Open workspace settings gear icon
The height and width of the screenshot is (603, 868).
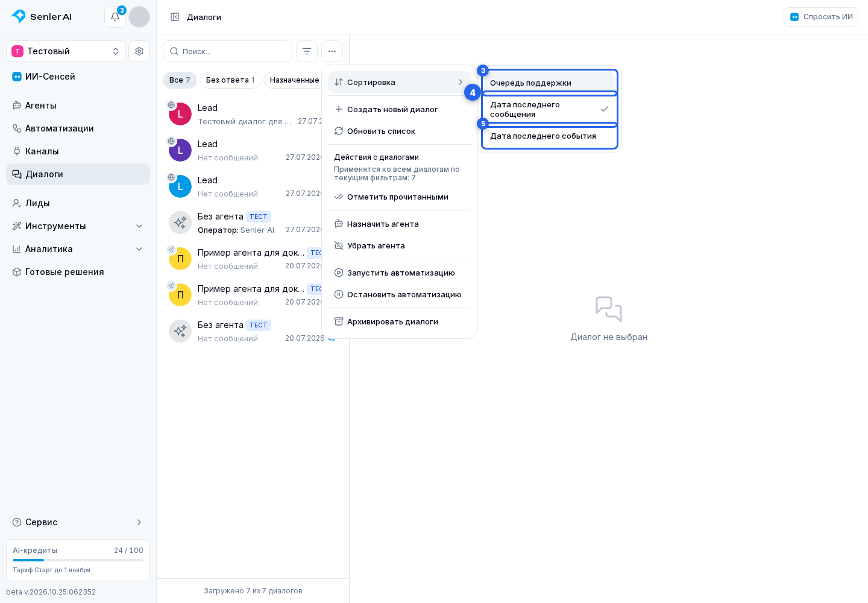[x=139, y=51]
